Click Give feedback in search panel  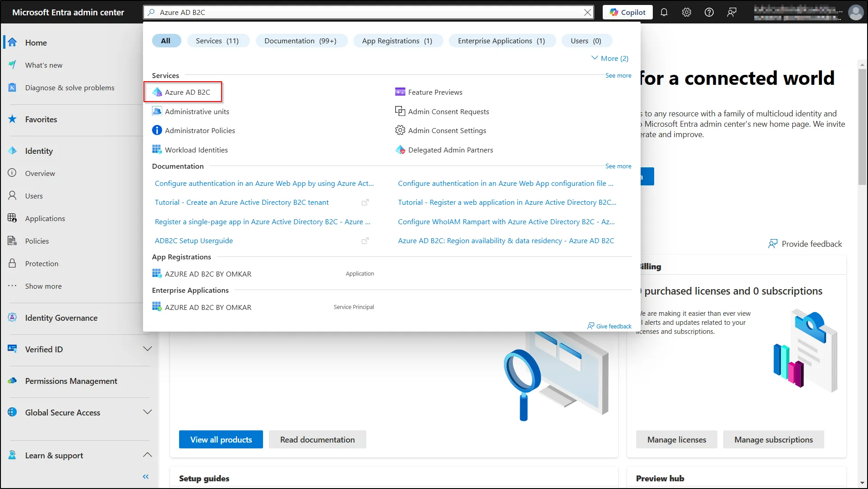click(x=609, y=326)
